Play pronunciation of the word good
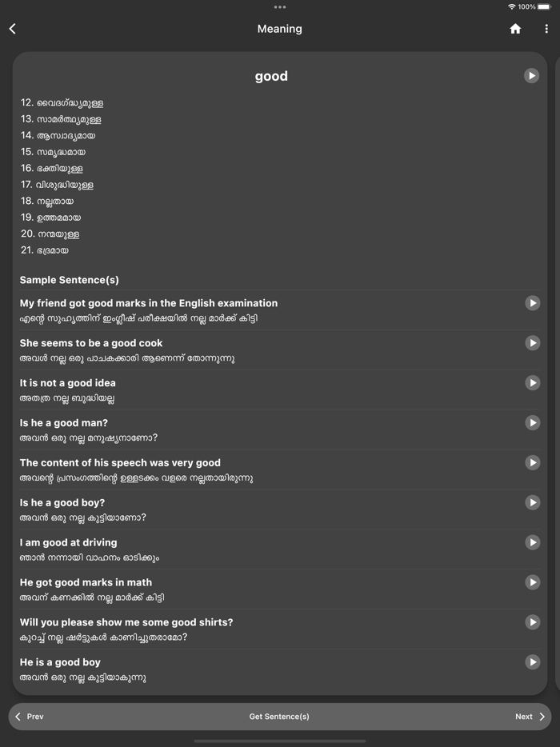 [532, 75]
